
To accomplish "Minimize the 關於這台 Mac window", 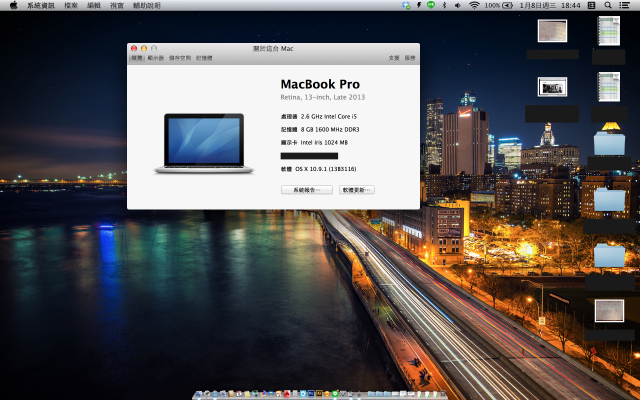I will point(144,48).
